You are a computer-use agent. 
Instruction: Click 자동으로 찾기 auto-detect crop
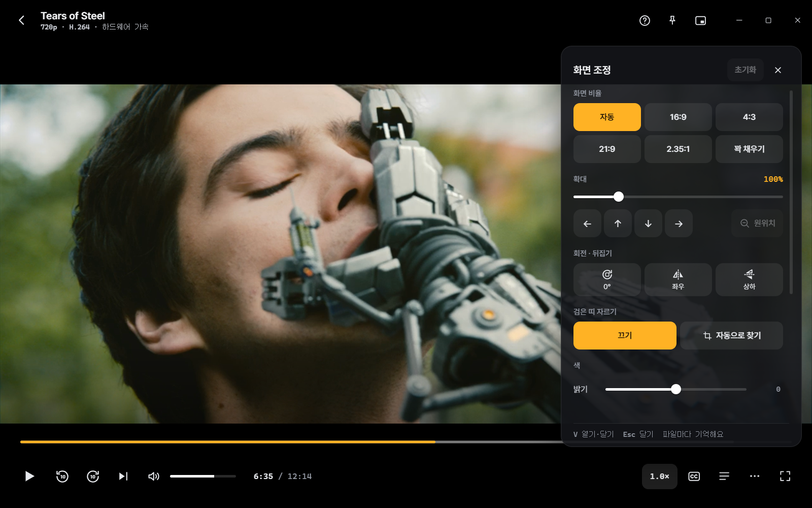pos(731,335)
